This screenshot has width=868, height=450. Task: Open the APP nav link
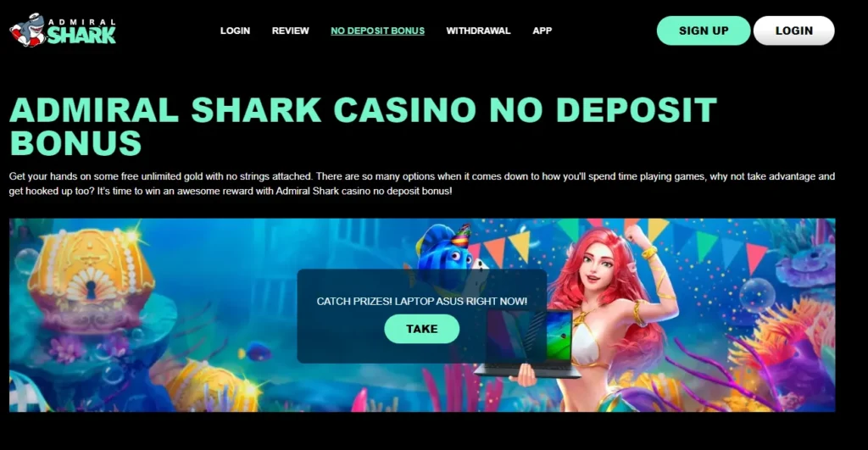pyautogui.click(x=542, y=31)
